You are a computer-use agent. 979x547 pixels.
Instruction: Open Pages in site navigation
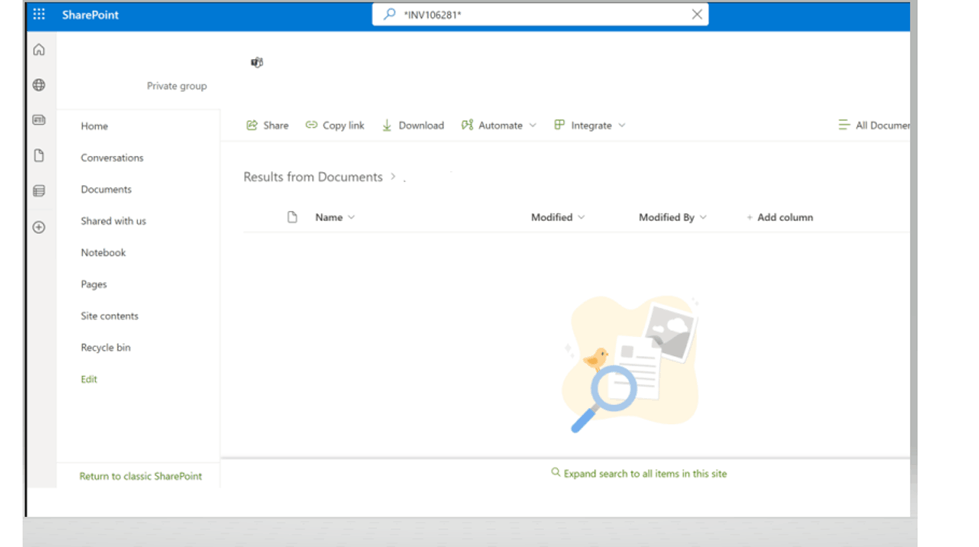[94, 285]
